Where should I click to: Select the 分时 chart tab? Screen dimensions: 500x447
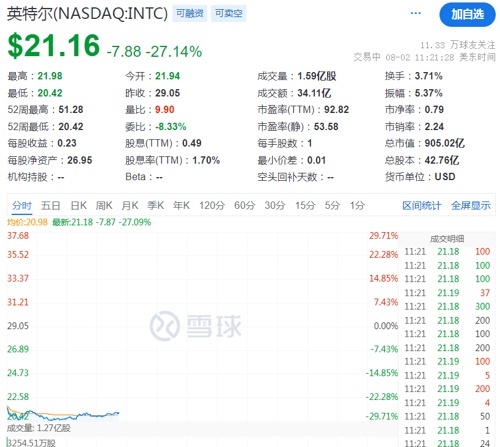pos(22,206)
